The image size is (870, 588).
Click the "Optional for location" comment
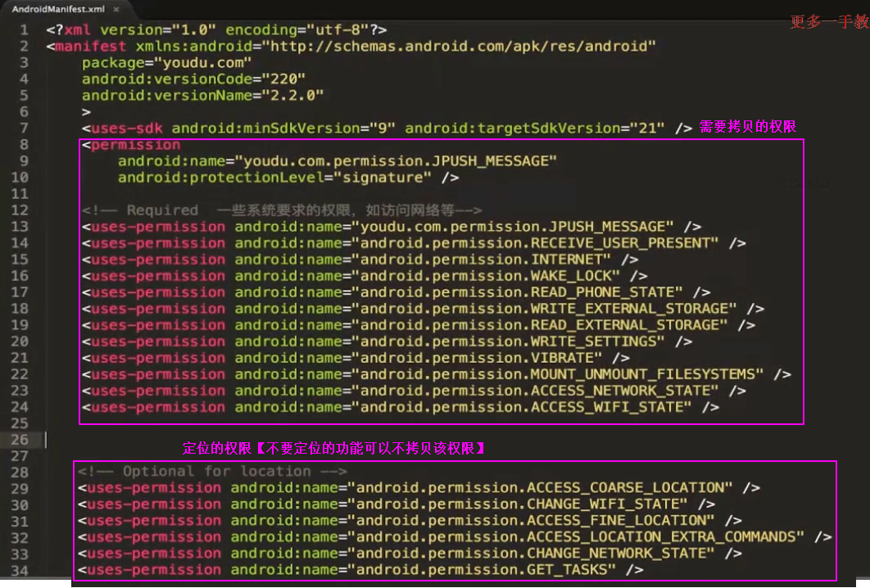(212, 471)
